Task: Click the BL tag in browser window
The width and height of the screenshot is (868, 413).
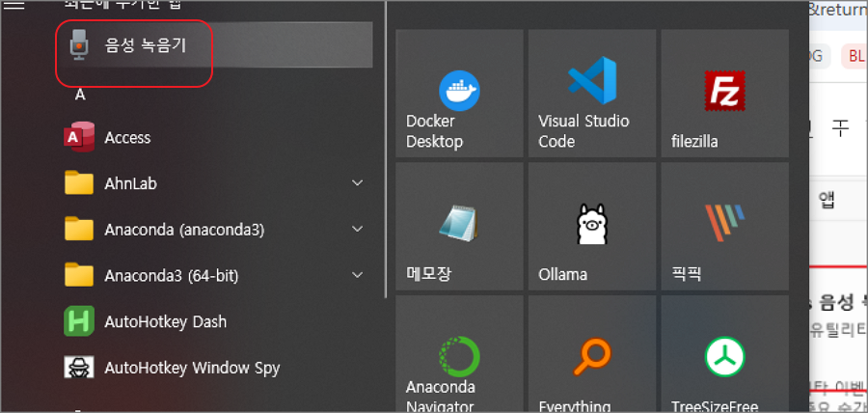Action: click(855, 56)
